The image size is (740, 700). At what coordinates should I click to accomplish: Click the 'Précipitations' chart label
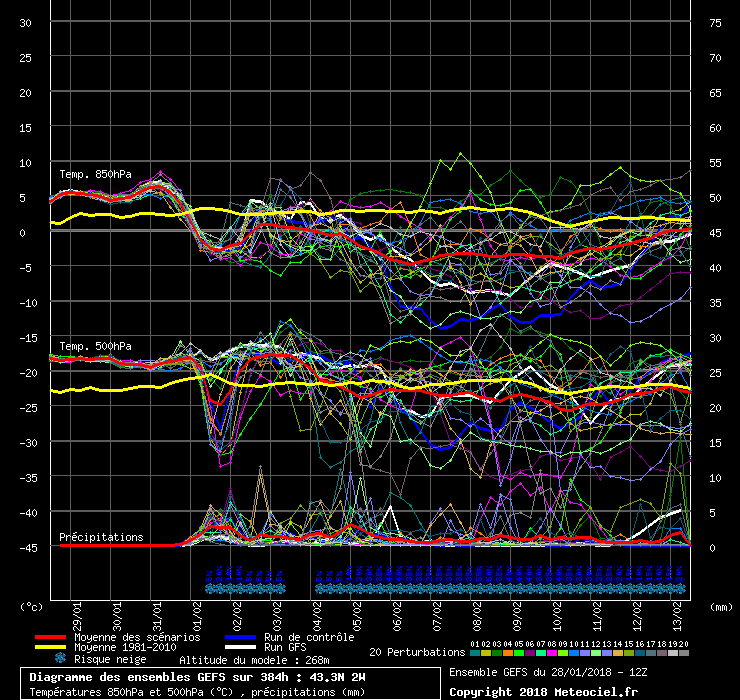(x=101, y=537)
